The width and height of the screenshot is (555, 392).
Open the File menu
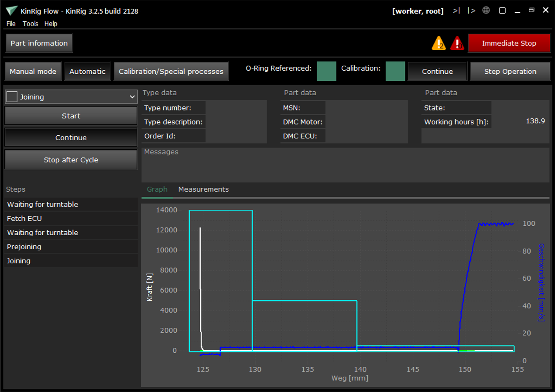click(11, 24)
